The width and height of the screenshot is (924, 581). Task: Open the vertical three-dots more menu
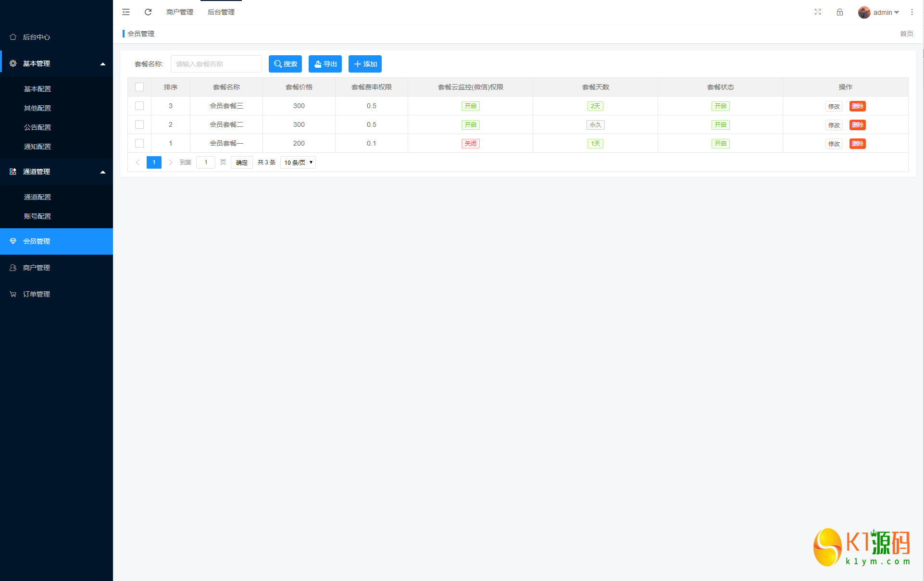point(912,12)
